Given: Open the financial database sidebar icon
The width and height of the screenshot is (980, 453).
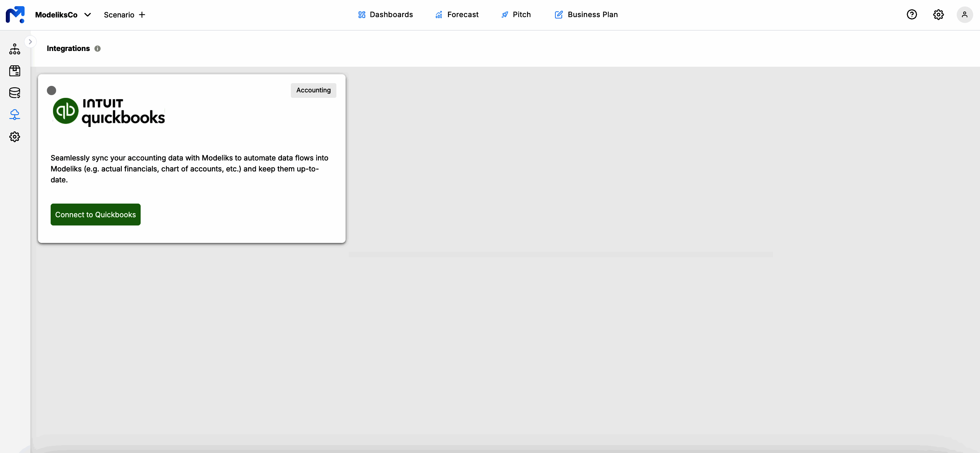Looking at the screenshot, I should click(x=14, y=93).
